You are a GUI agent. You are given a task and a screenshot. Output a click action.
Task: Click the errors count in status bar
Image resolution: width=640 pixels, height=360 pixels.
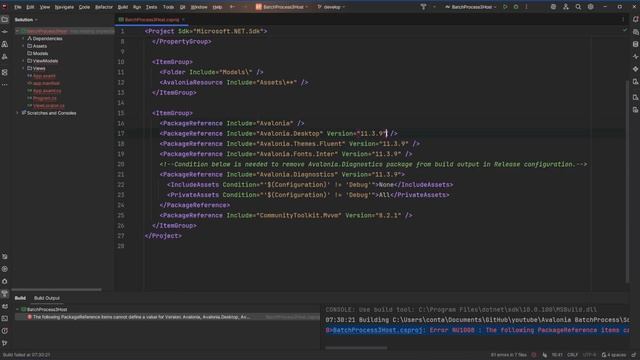coord(509,355)
